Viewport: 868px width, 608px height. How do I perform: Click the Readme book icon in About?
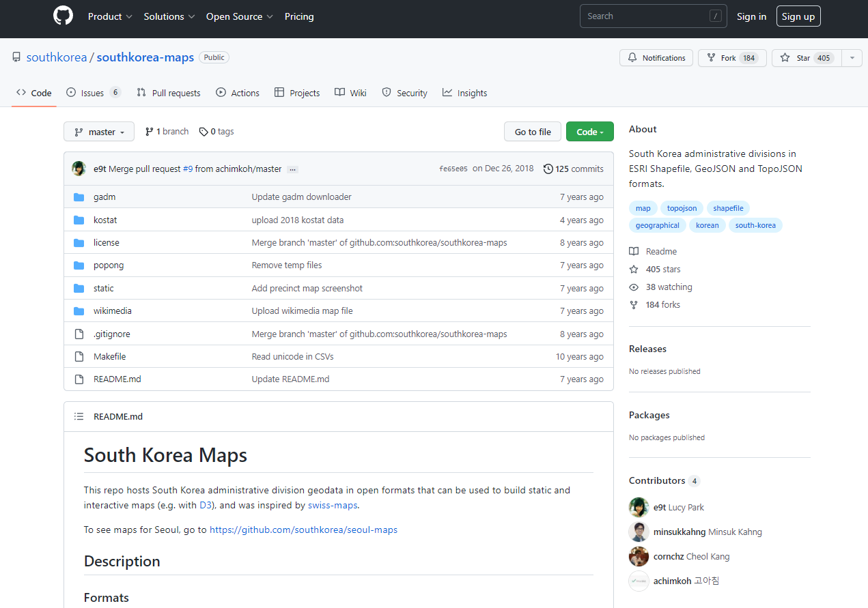tap(634, 251)
